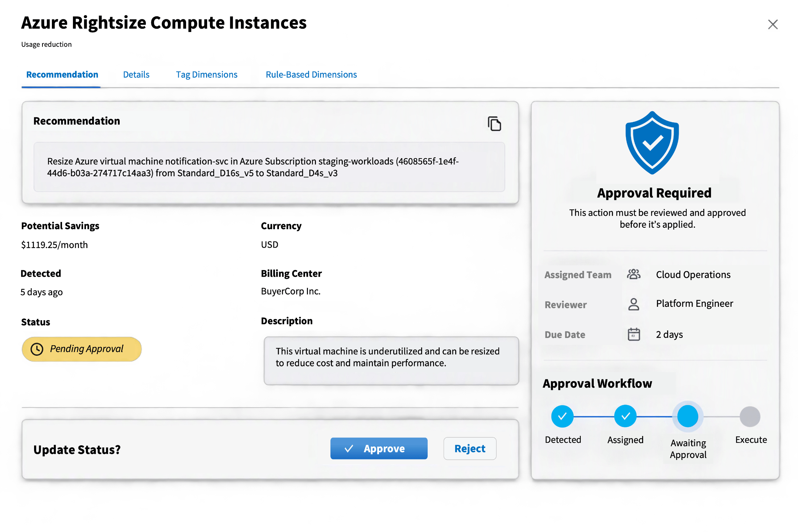Select the Awaiting Approval workflow step circle

[687, 416]
